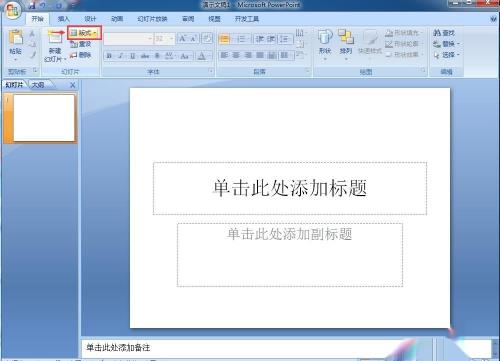500x361 pixels.
Task: Toggle Align Text Right
Action: (x=248, y=55)
